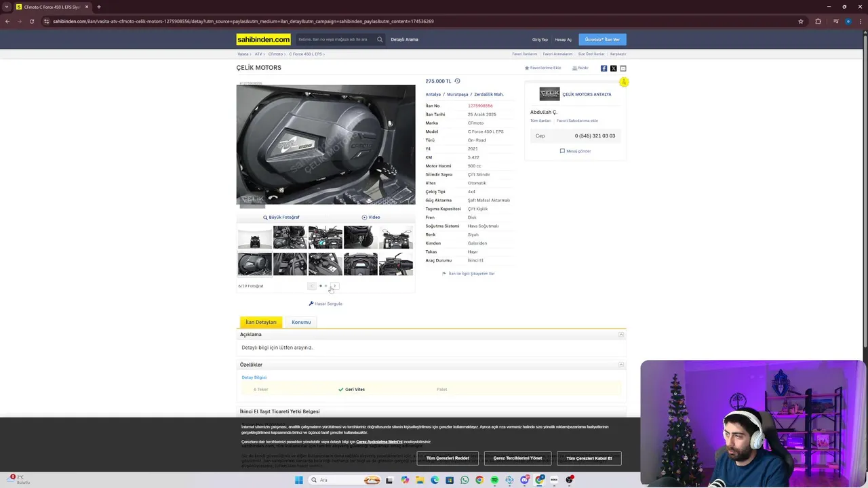This screenshot has height=488, width=868.
Task: Click the previous thumbnails page arrow
Action: tap(311, 286)
